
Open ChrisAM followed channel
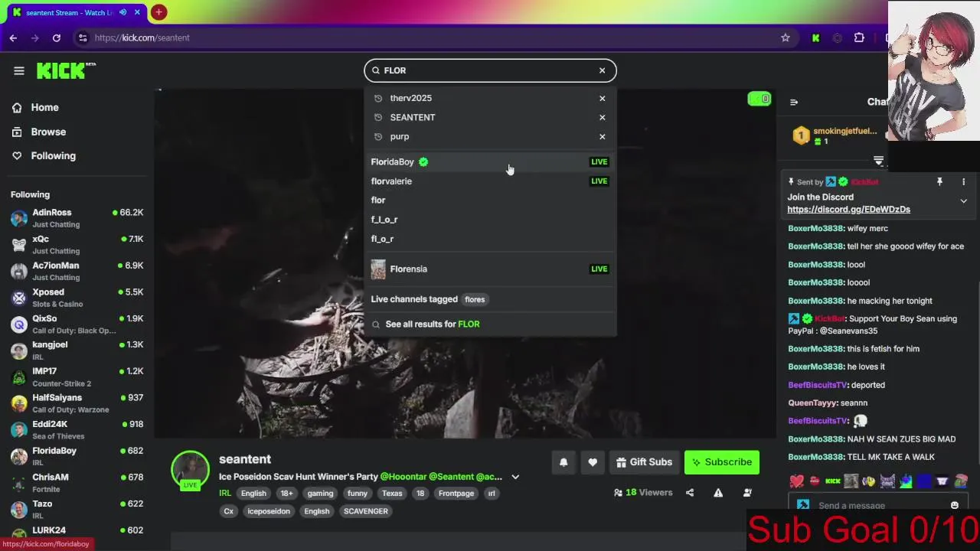coord(77,483)
